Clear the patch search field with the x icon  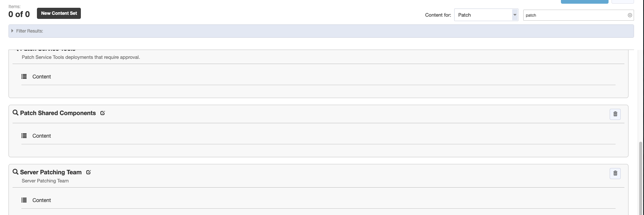[629, 15]
